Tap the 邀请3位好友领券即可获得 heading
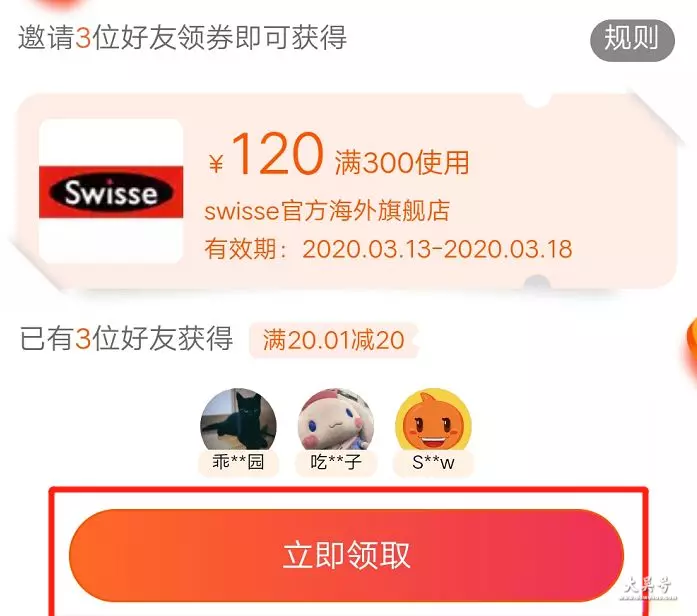Viewport: 697px width, 616px height. point(182,37)
